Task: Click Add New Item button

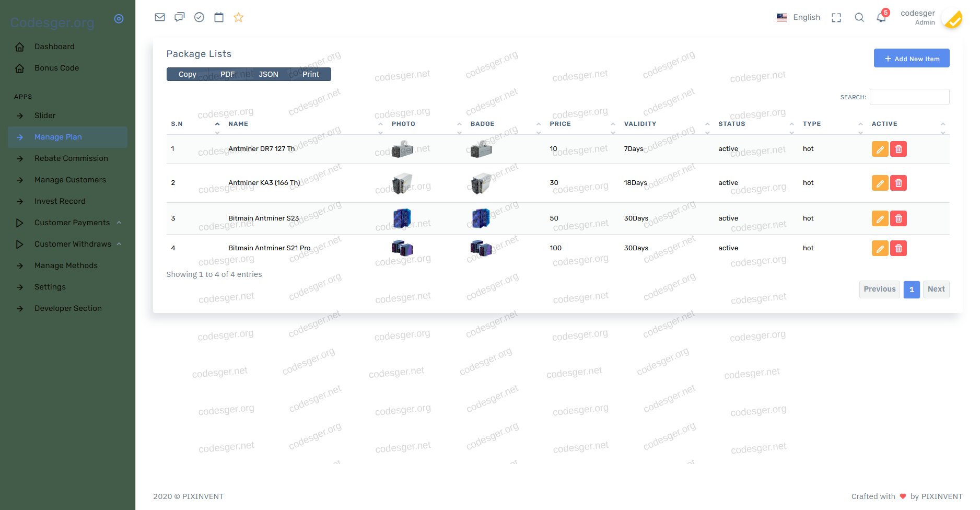Action: point(911,59)
